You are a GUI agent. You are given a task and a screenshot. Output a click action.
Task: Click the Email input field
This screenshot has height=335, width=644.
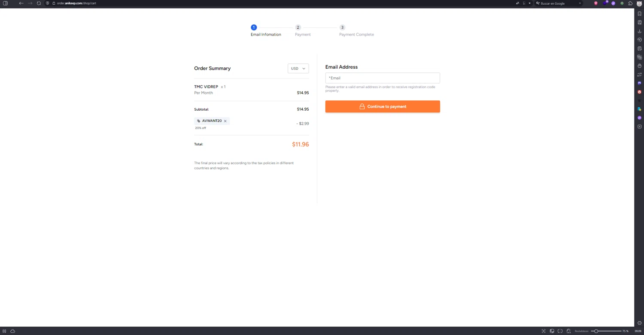(x=383, y=78)
